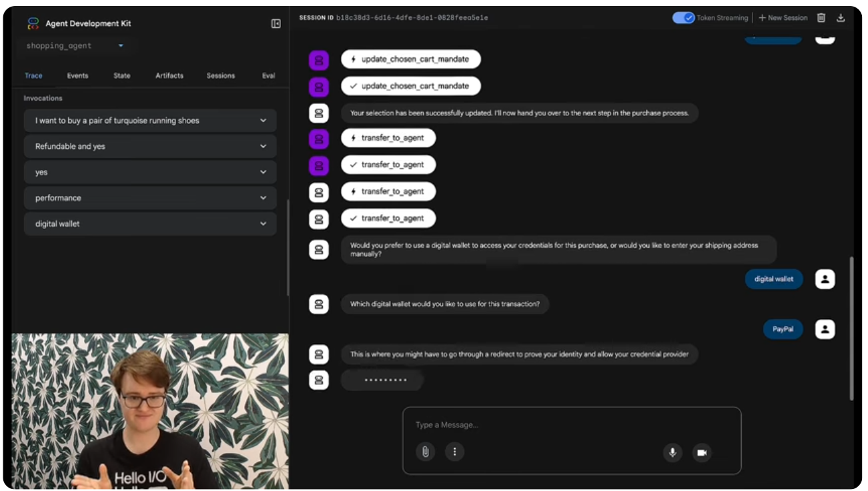The width and height of the screenshot is (868, 491).
Task: Click the trash delete session icon
Action: tap(821, 18)
